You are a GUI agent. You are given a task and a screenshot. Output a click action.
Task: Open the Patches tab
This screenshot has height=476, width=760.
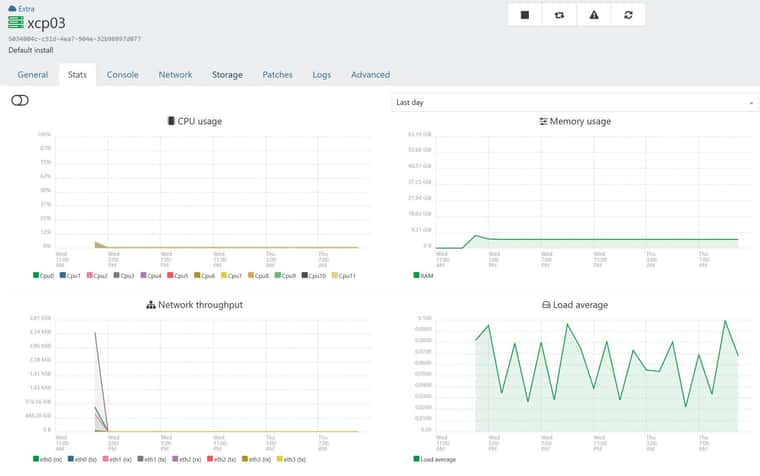pos(278,75)
